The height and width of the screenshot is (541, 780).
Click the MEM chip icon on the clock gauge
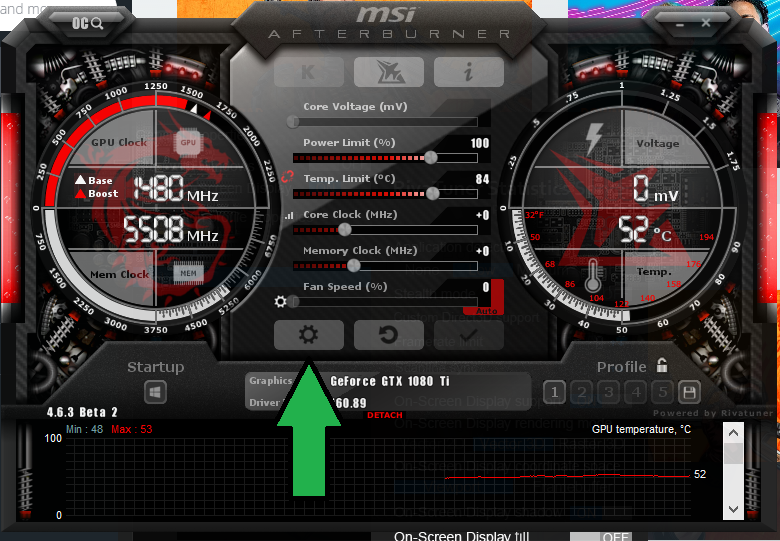(188, 273)
